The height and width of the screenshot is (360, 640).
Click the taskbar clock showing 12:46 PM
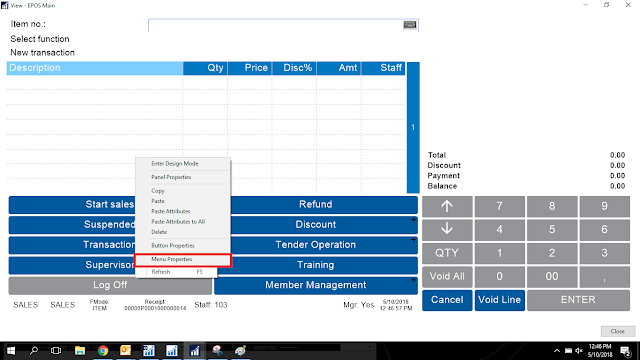tap(600, 351)
